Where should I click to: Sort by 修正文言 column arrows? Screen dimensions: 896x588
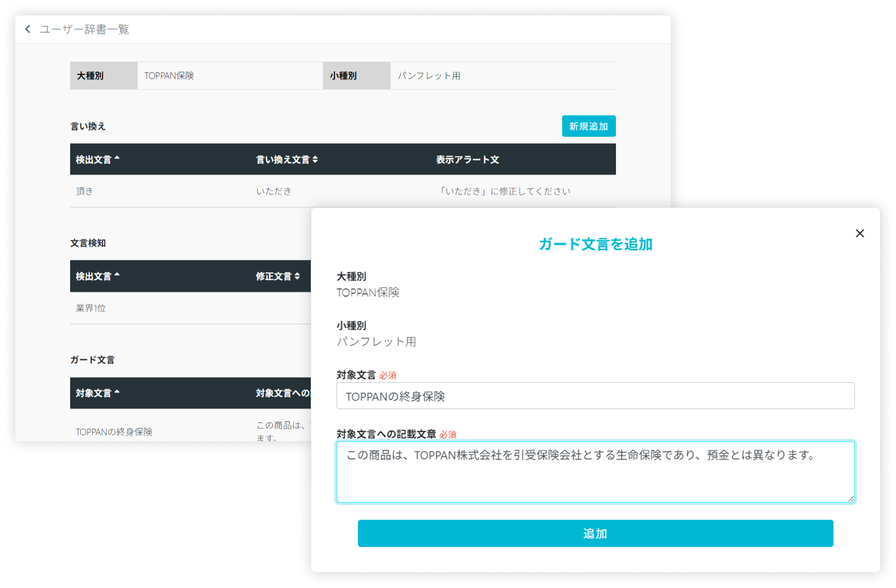297,276
